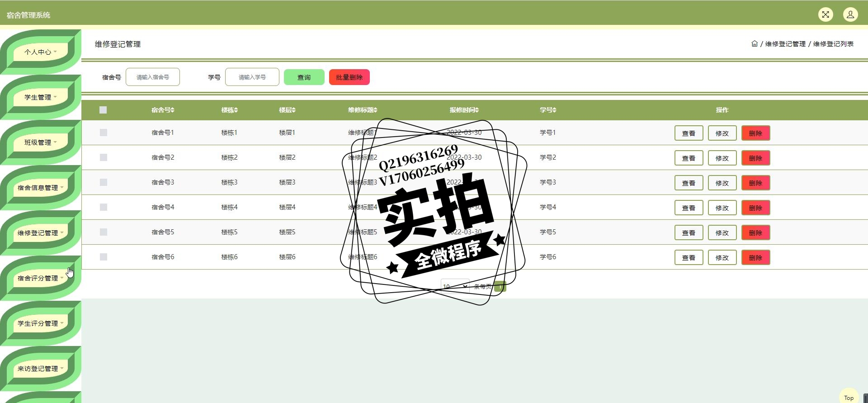Viewport: 868px width, 403px height.
Task: Delete the 宿舍号5 record
Action: click(755, 233)
